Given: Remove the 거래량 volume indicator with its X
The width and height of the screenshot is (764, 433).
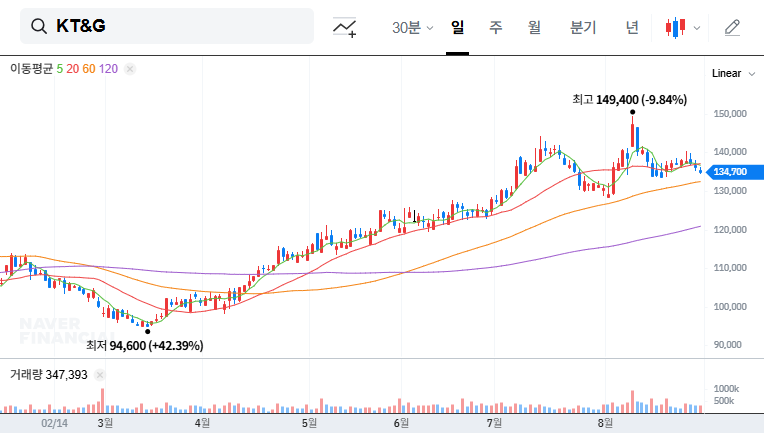Looking at the screenshot, I should pyautogui.click(x=100, y=375).
